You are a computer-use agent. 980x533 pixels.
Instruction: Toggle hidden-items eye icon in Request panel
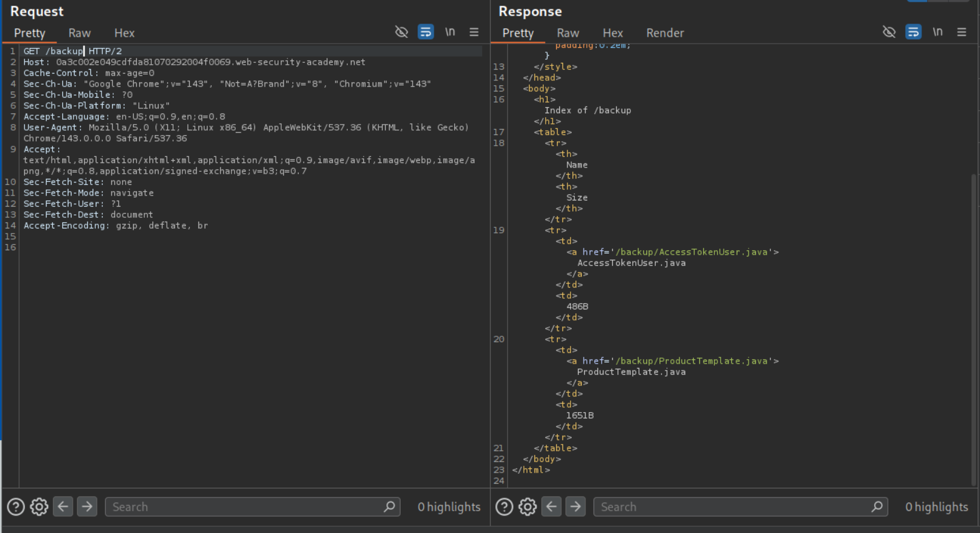(401, 32)
